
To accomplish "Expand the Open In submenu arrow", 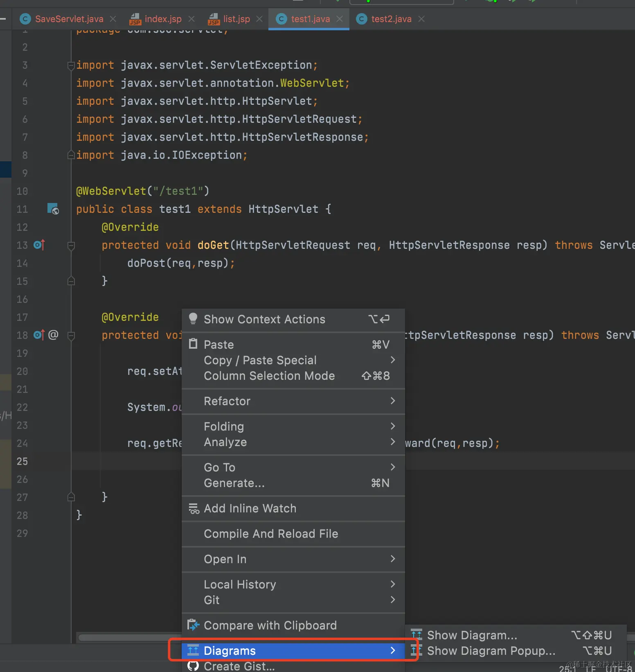I will pyautogui.click(x=393, y=559).
